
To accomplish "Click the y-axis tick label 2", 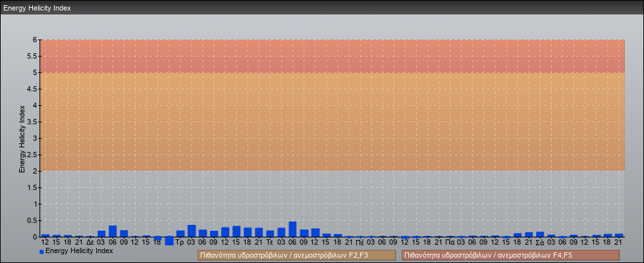I will [x=36, y=171].
